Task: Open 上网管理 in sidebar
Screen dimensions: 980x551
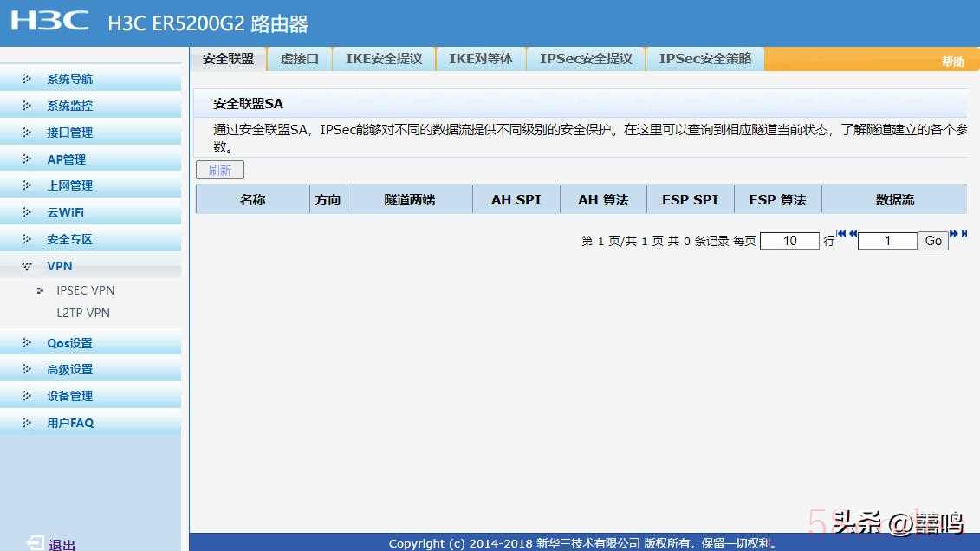Action: [69, 186]
